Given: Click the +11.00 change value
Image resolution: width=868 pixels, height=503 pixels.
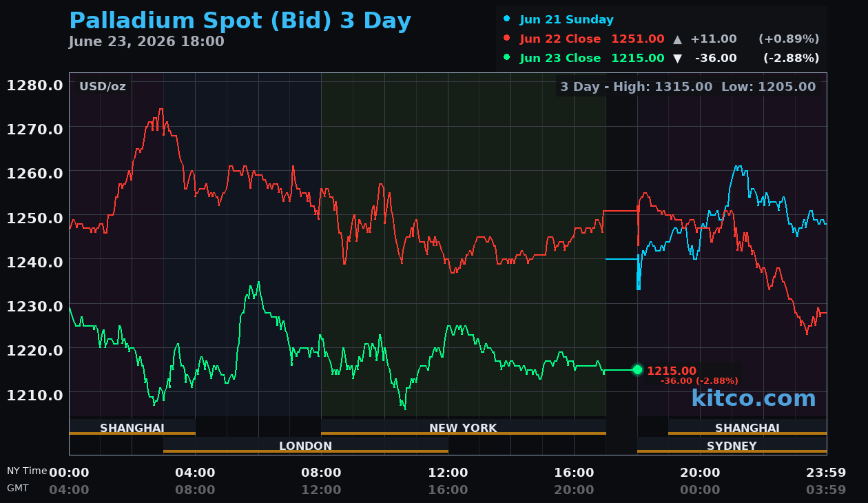Looking at the screenshot, I should point(714,39).
